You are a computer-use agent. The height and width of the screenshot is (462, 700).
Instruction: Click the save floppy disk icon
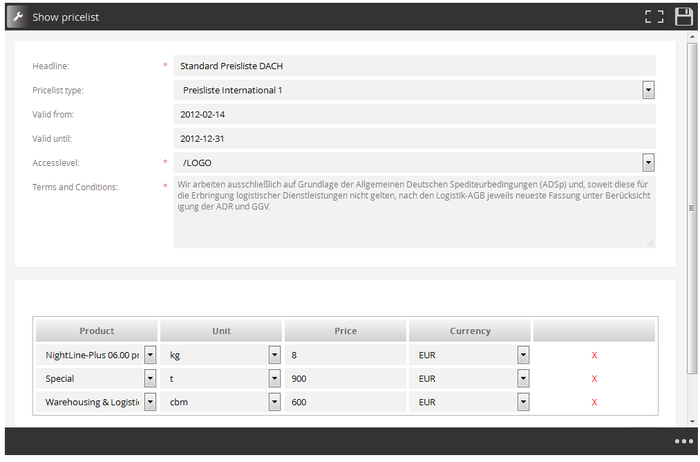click(684, 17)
